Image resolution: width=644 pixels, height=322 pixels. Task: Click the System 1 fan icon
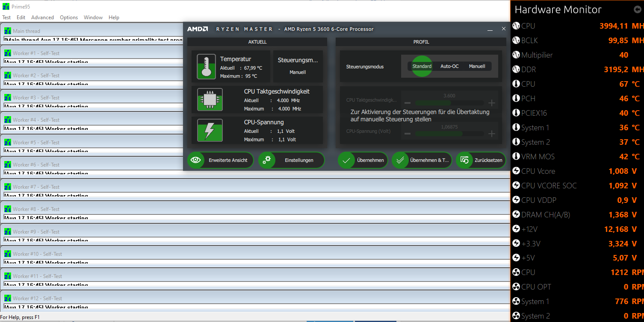(x=516, y=302)
